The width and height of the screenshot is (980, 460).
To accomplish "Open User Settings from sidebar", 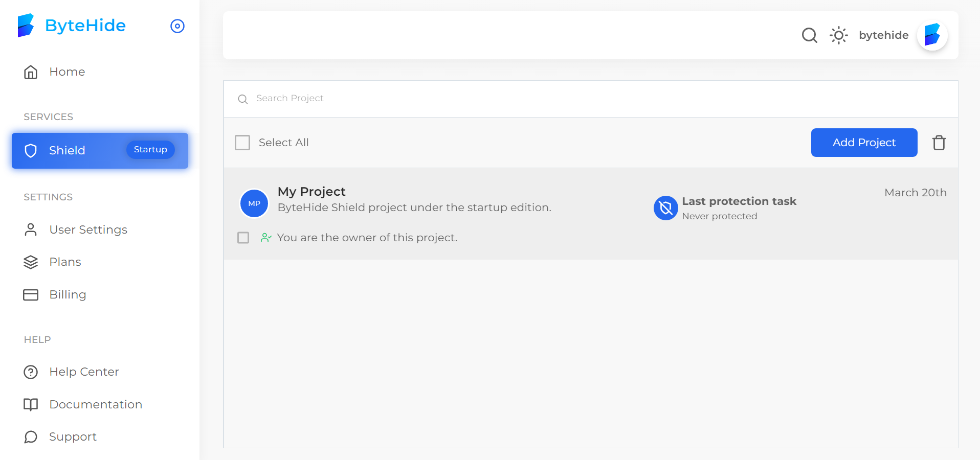I will coord(88,229).
